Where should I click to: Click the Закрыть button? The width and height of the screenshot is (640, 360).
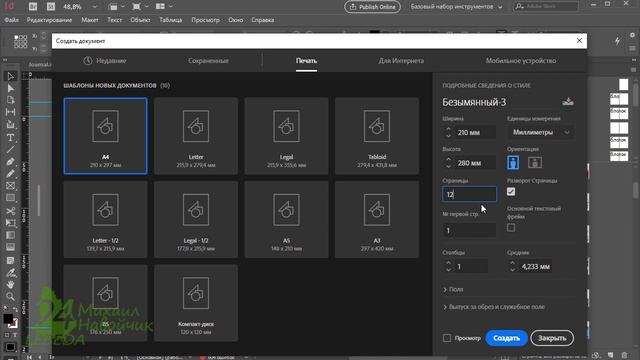coord(552,338)
